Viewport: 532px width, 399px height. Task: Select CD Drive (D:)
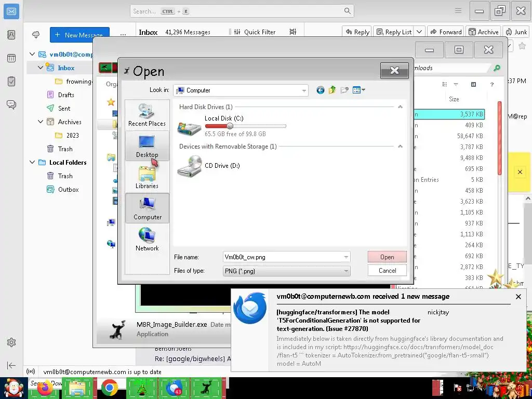click(209, 166)
